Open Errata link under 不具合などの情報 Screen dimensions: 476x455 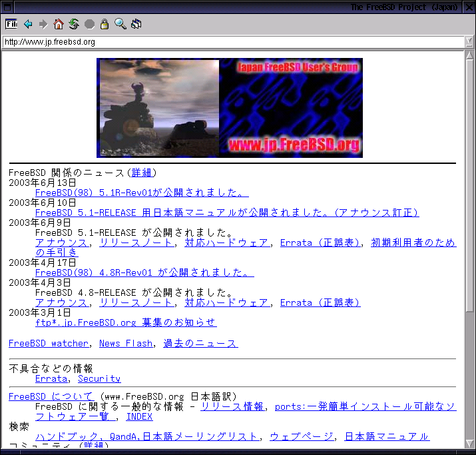[x=51, y=379]
